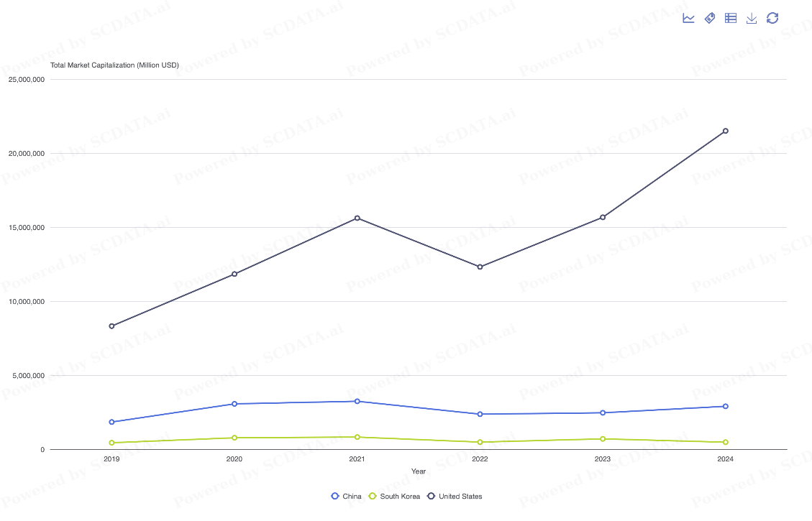Image resolution: width=812 pixels, height=521 pixels.
Task: Download chart as image icon
Action: (752, 18)
